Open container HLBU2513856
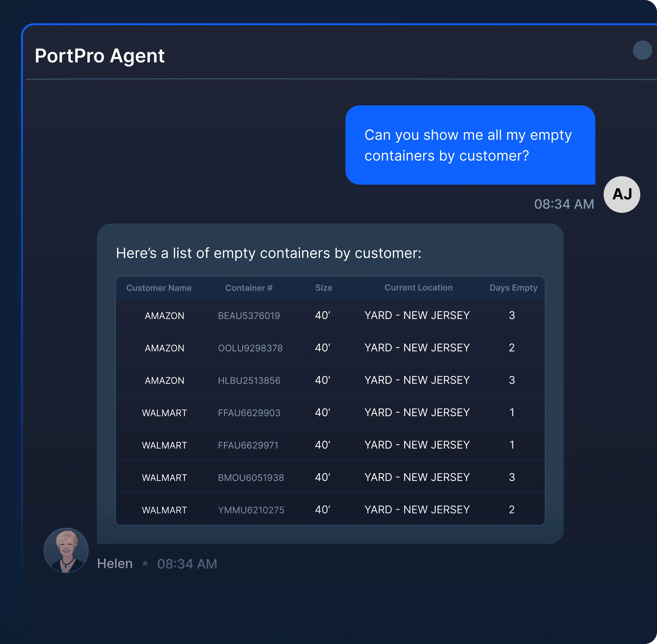Viewport: 657px width, 644px height. [x=249, y=380]
